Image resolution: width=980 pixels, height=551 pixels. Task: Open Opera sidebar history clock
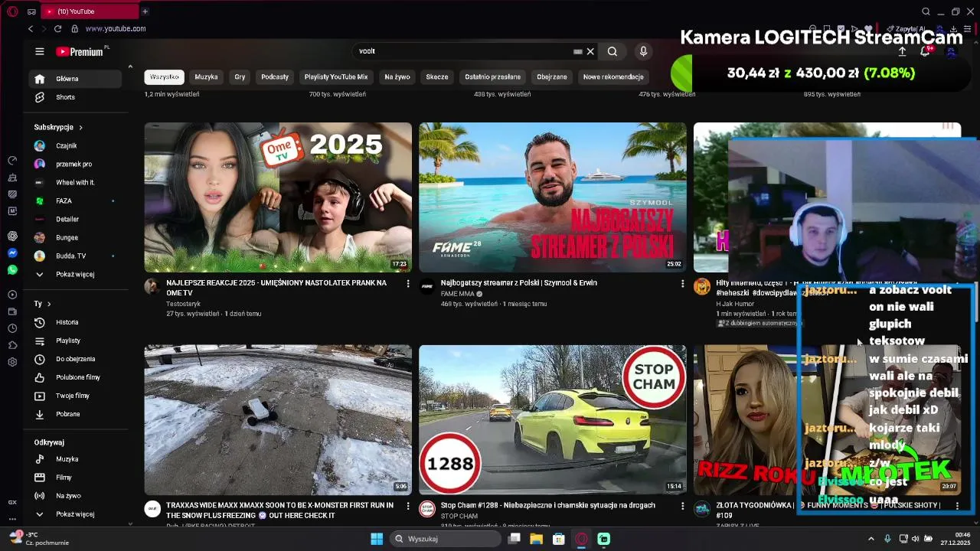12,328
